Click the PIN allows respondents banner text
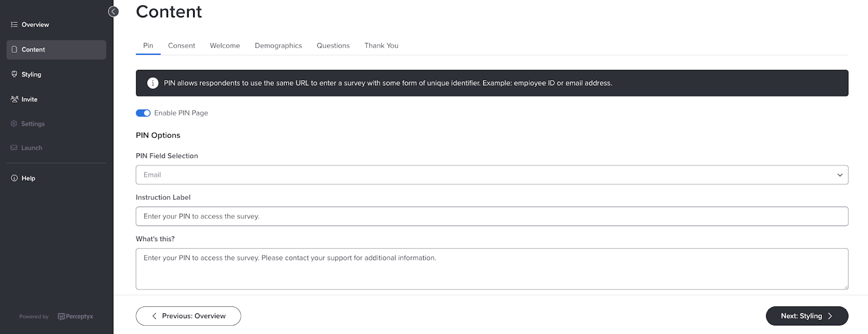Screen dimensions: 868x334 (x=388, y=83)
